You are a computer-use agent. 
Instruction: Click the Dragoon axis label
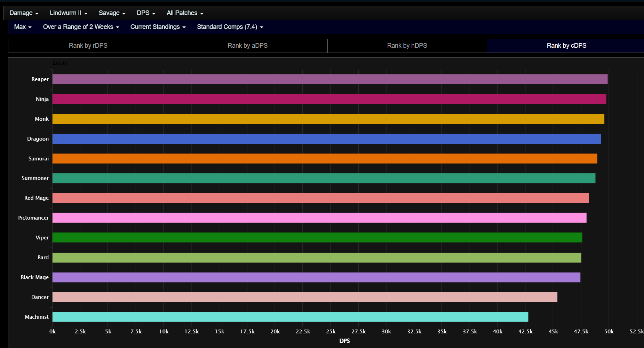[38, 139]
